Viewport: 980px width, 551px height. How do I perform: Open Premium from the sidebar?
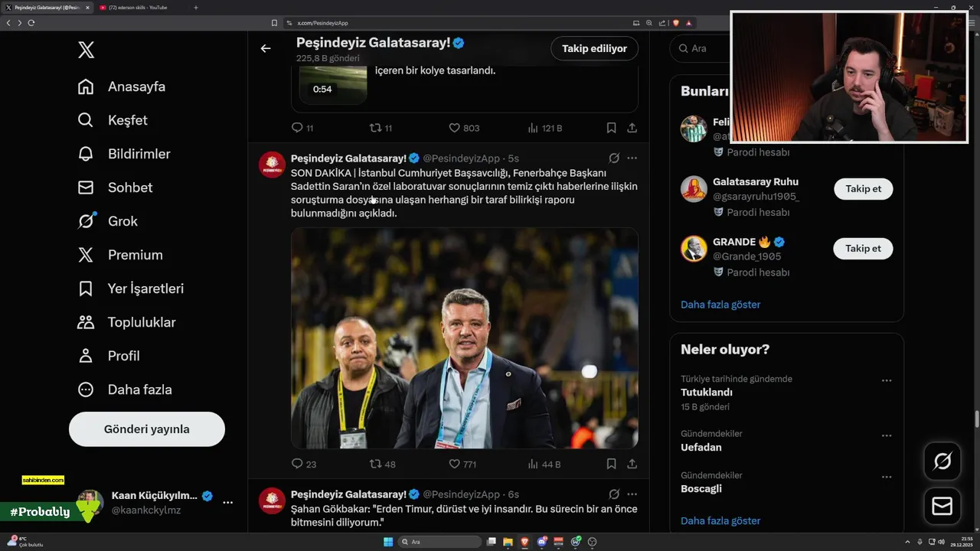[120, 255]
